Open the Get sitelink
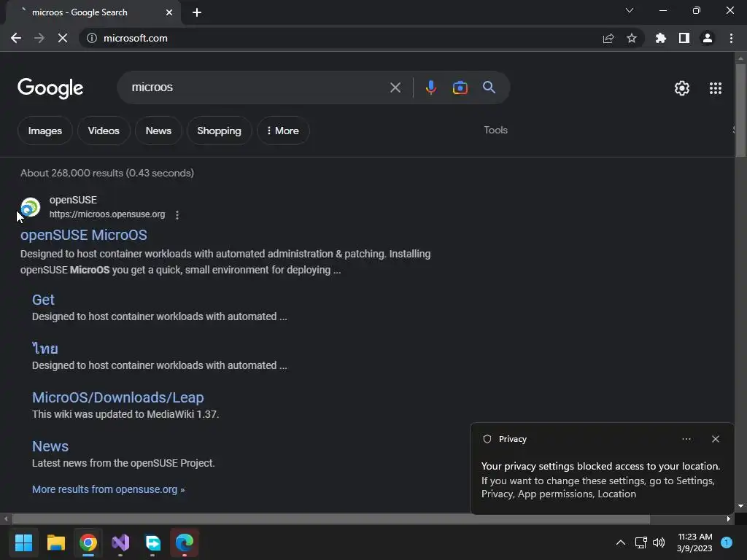 point(43,300)
